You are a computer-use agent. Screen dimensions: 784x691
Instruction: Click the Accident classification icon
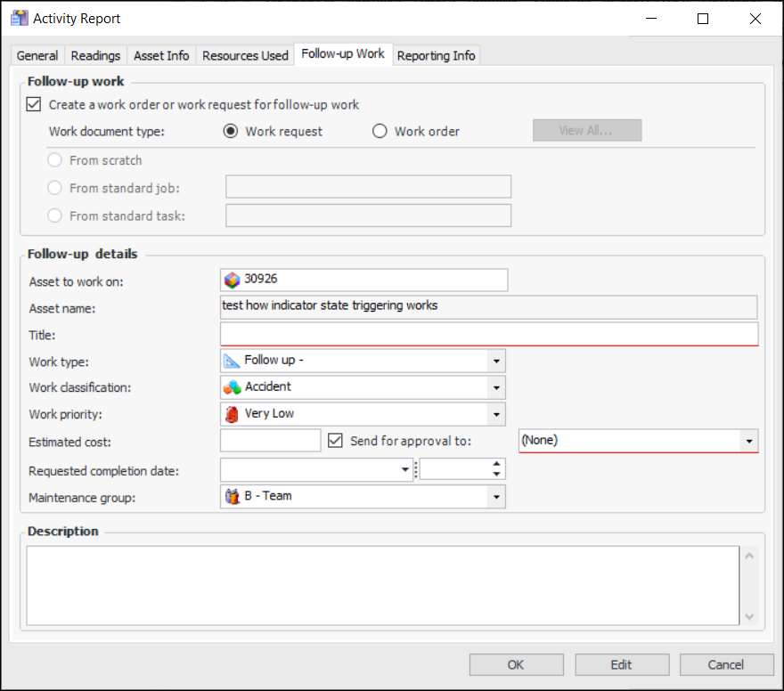click(232, 387)
